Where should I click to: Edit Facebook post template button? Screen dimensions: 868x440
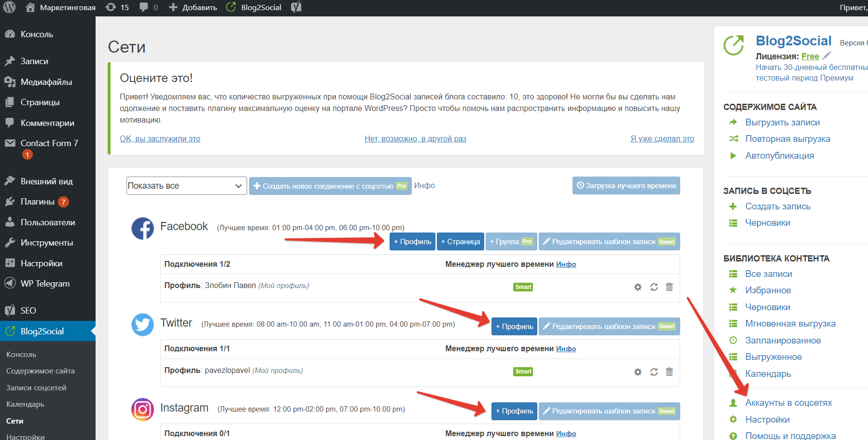609,242
